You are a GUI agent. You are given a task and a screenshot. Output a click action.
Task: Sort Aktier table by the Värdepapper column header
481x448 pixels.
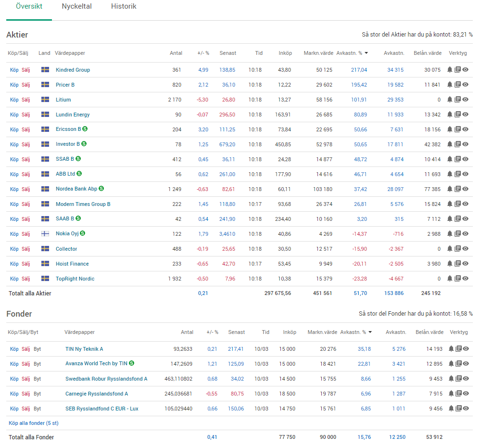coord(70,53)
